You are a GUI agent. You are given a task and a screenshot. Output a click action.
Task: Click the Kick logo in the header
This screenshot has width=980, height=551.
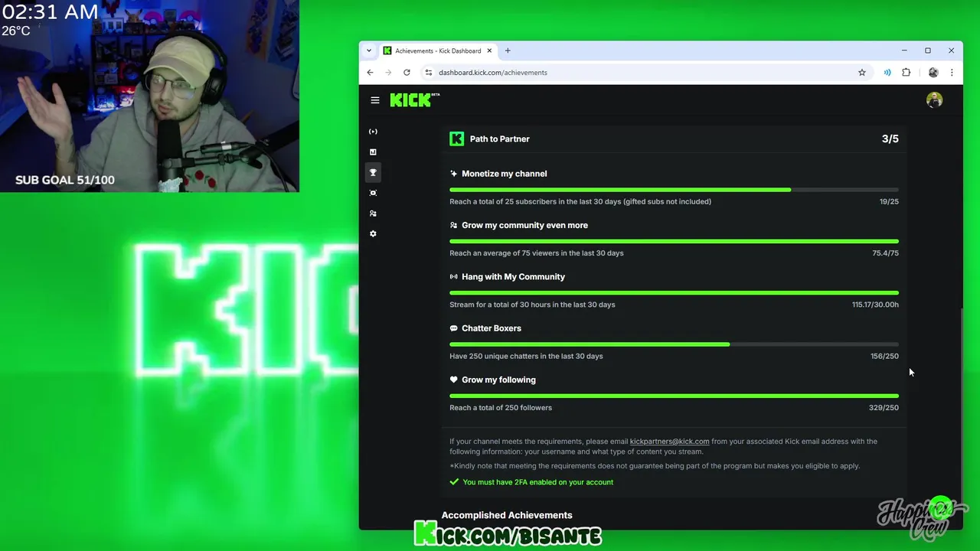point(415,100)
